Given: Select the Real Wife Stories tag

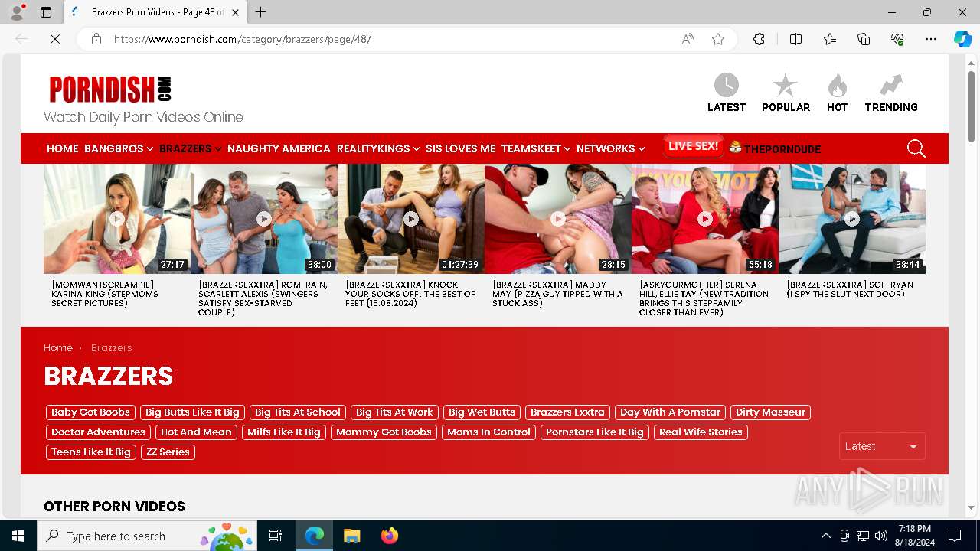Looking at the screenshot, I should [x=701, y=432].
